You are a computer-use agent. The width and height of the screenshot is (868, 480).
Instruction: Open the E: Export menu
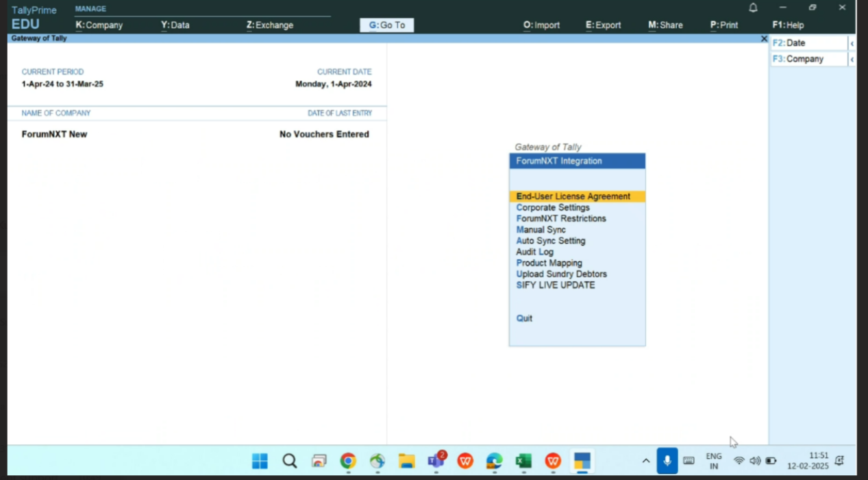click(x=603, y=25)
